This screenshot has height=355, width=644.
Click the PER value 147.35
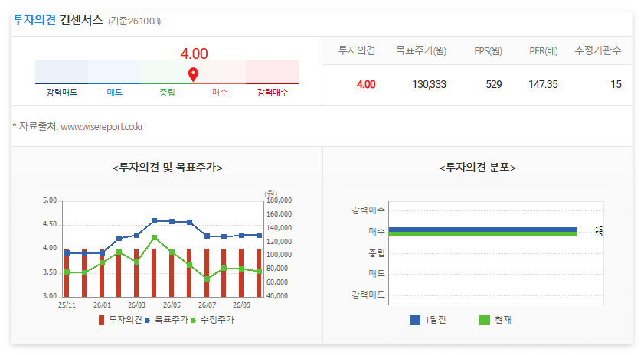[543, 85]
